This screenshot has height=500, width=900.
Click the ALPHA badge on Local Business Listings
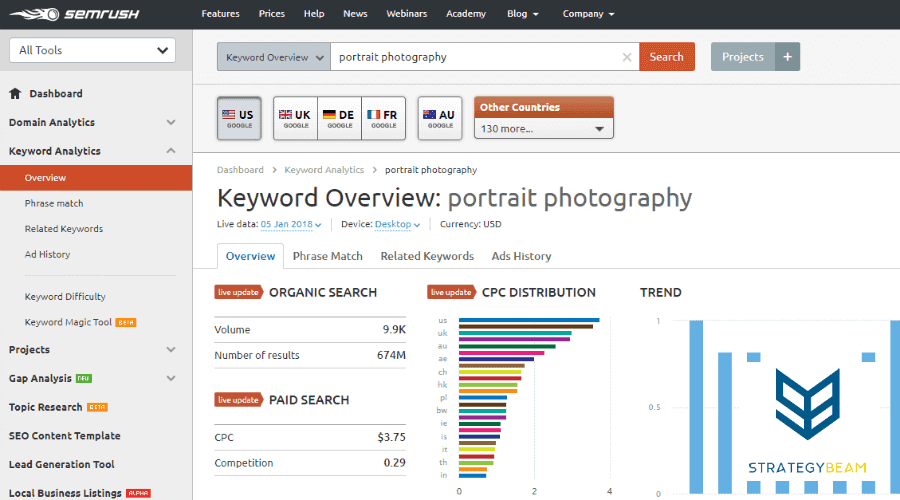(138, 493)
